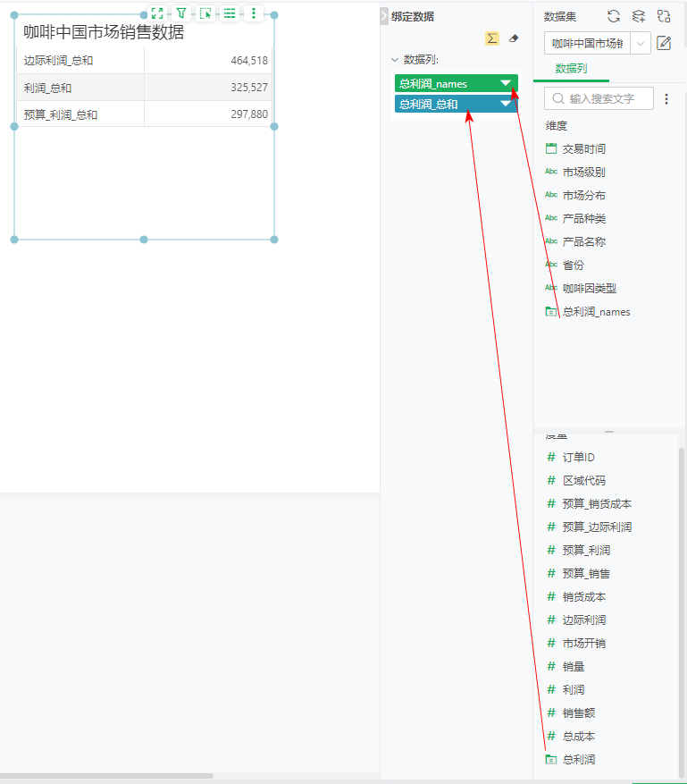This screenshot has width=687, height=784.
Task: Focus the 输入搜索文字 search field
Action: 599,98
